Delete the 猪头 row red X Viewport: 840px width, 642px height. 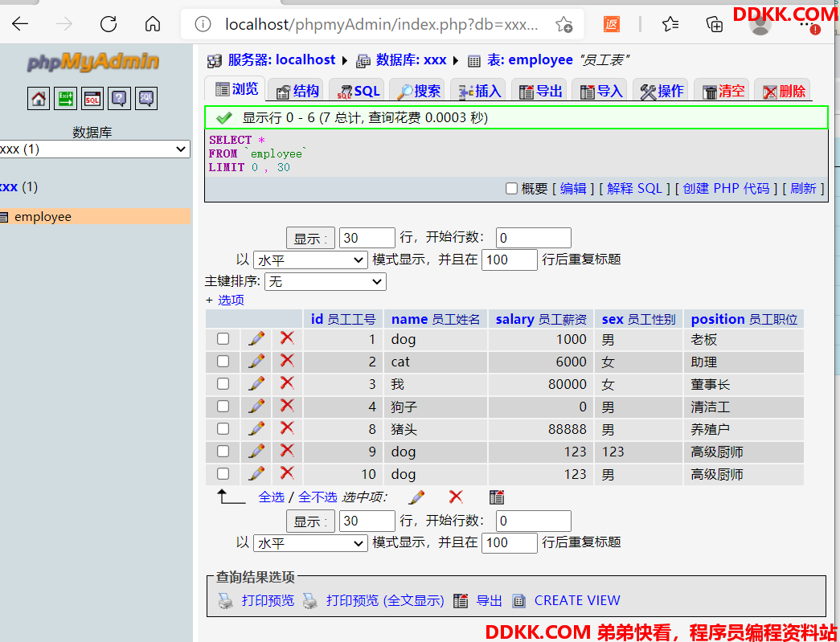coord(287,427)
